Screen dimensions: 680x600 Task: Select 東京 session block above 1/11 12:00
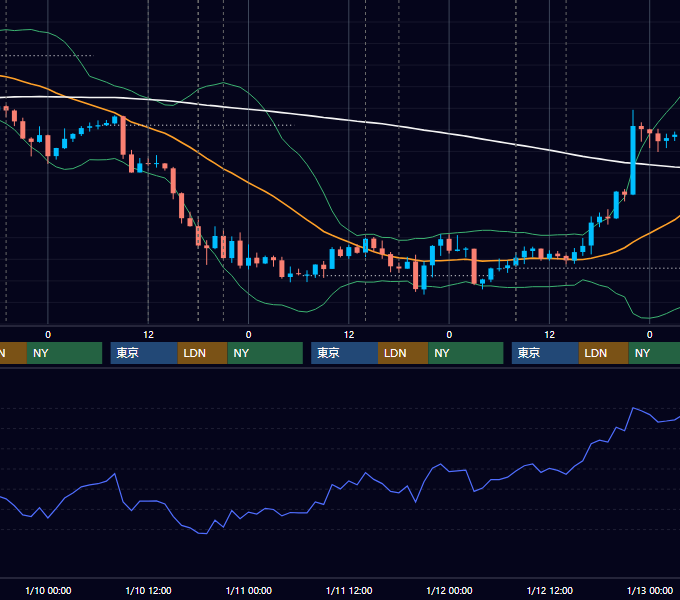pos(345,353)
